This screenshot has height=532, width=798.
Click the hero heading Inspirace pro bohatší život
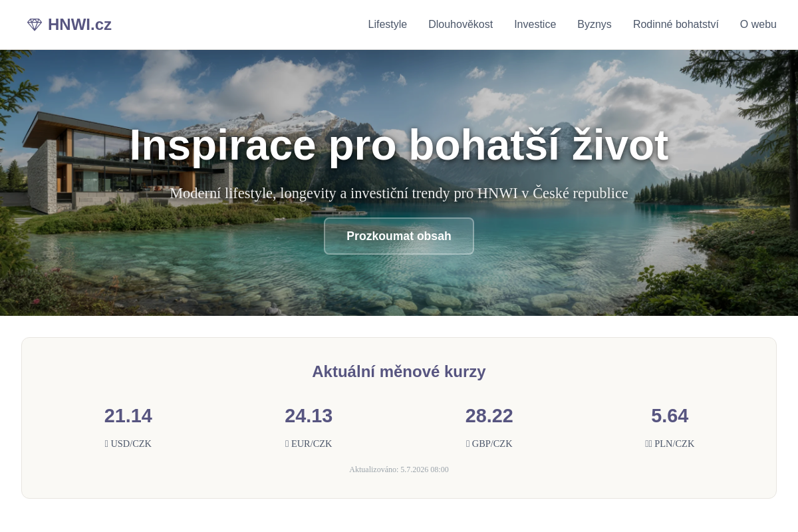399,145
